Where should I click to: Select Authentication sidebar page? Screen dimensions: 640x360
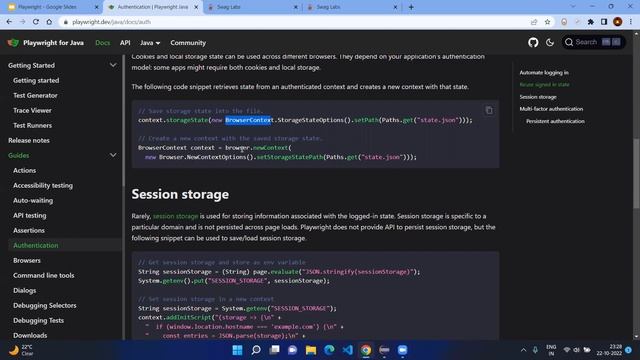pyautogui.click(x=36, y=245)
